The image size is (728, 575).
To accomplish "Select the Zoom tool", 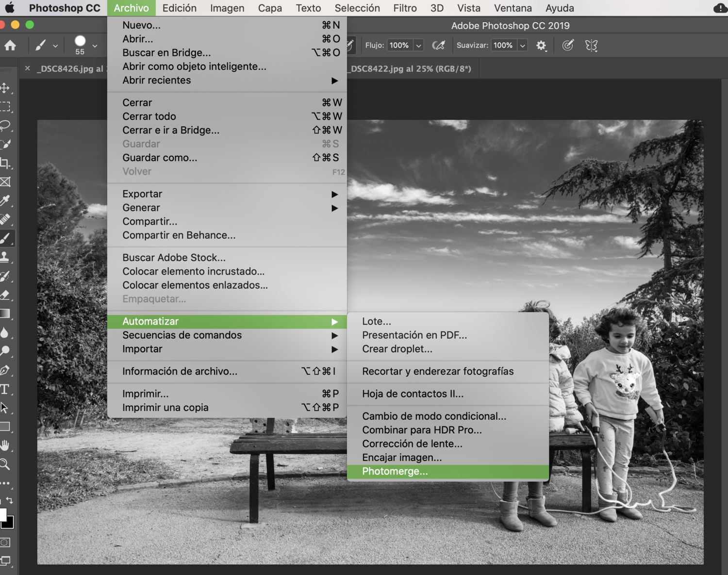I will click(x=5, y=464).
